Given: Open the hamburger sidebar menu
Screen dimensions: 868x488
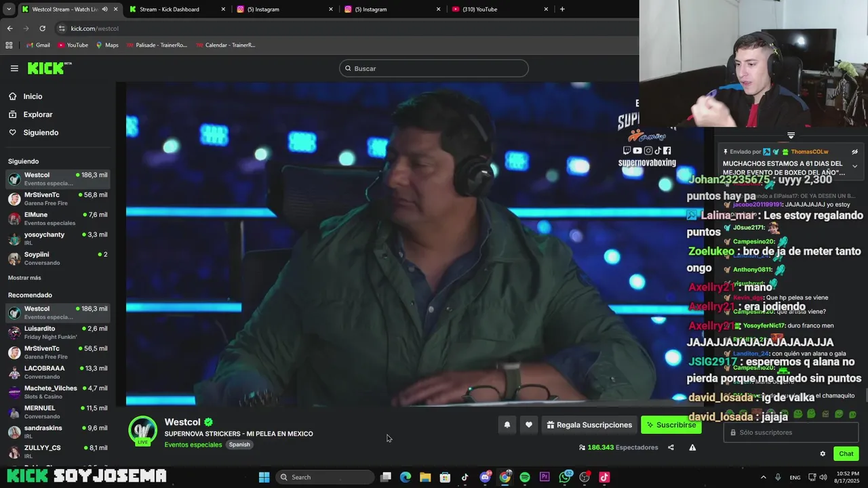Looking at the screenshot, I should pyautogui.click(x=14, y=68).
